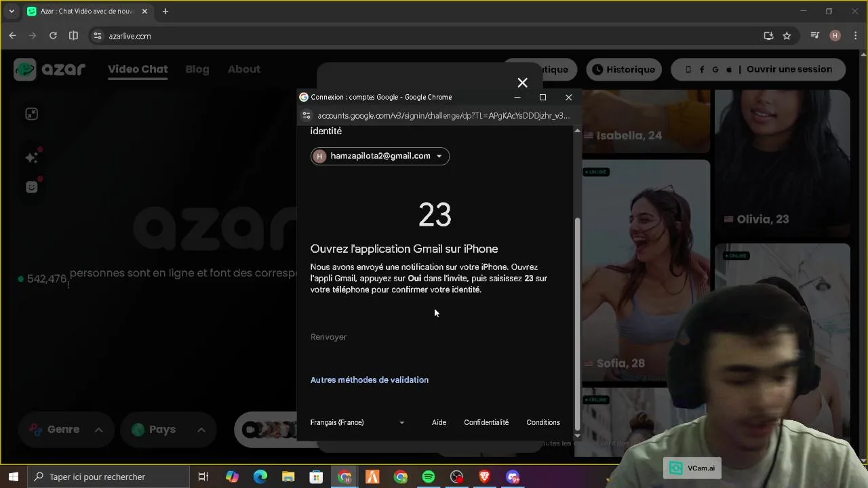Viewport: 868px width, 488px height.
Task: Open the Conditions link
Action: coord(543,422)
